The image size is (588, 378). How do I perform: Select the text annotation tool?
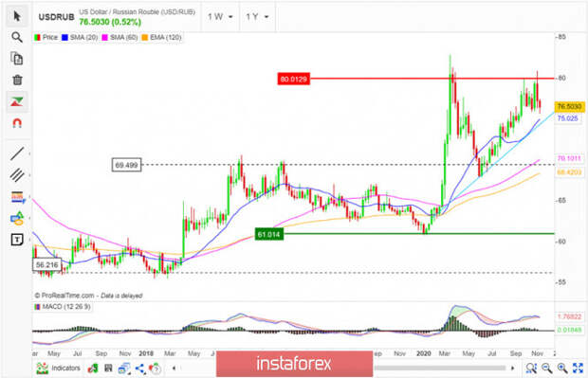coord(17,240)
